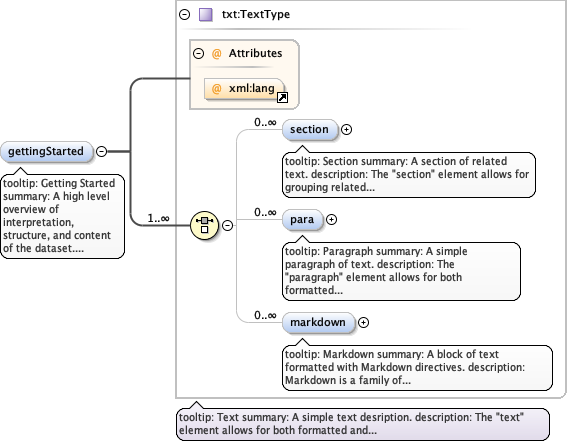Select the xml:lang attribute box
This screenshot has width=568, height=444.
point(244,89)
